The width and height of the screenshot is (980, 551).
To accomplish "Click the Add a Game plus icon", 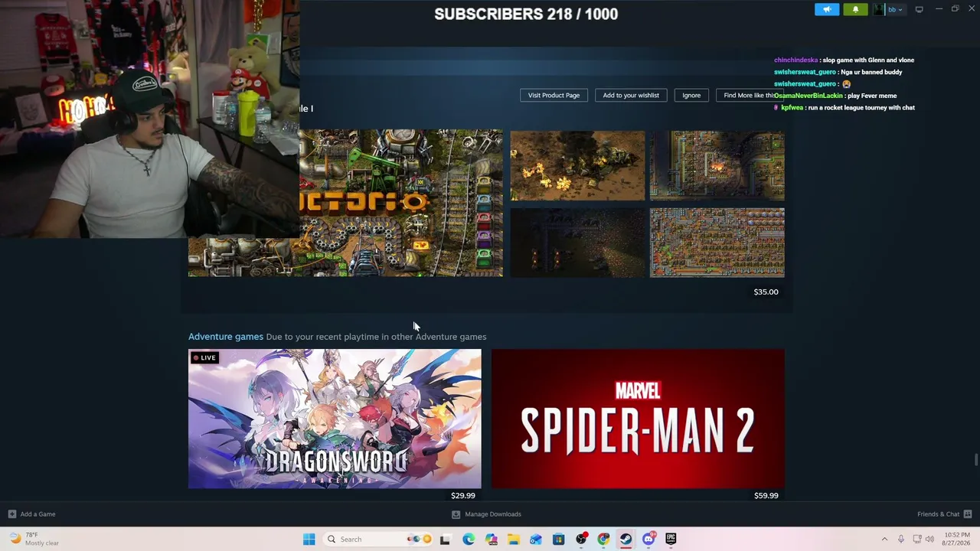I will pos(11,514).
